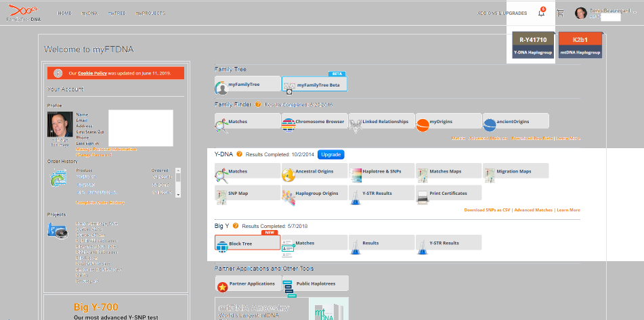Image resolution: width=644 pixels, height=320 pixels.
Task: Open the shopping cart icon
Action: (x=560, y=13)
